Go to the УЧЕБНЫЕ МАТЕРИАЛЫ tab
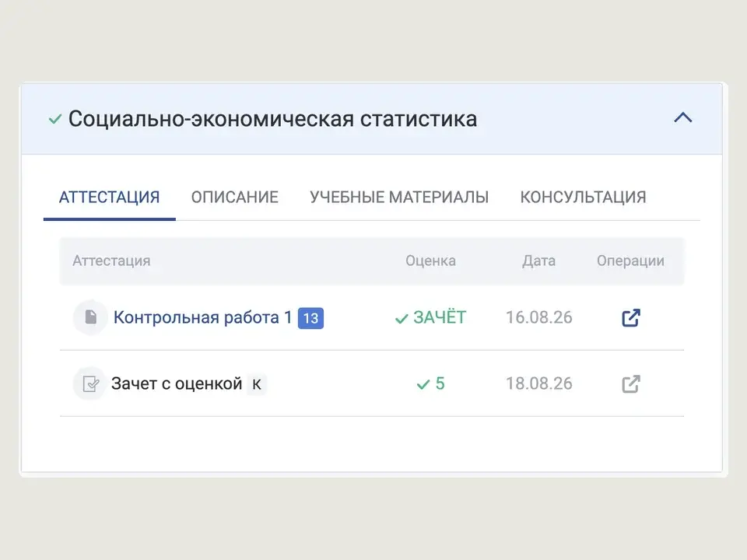 click(399, 197)
